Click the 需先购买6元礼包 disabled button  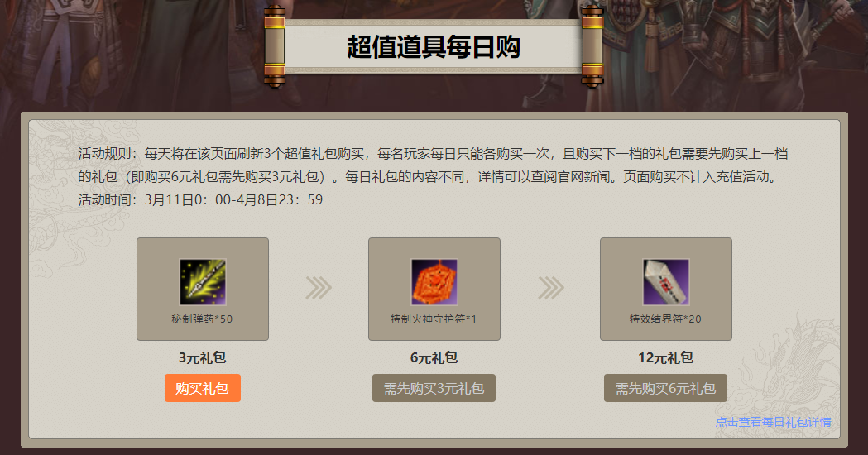(665, 388)
